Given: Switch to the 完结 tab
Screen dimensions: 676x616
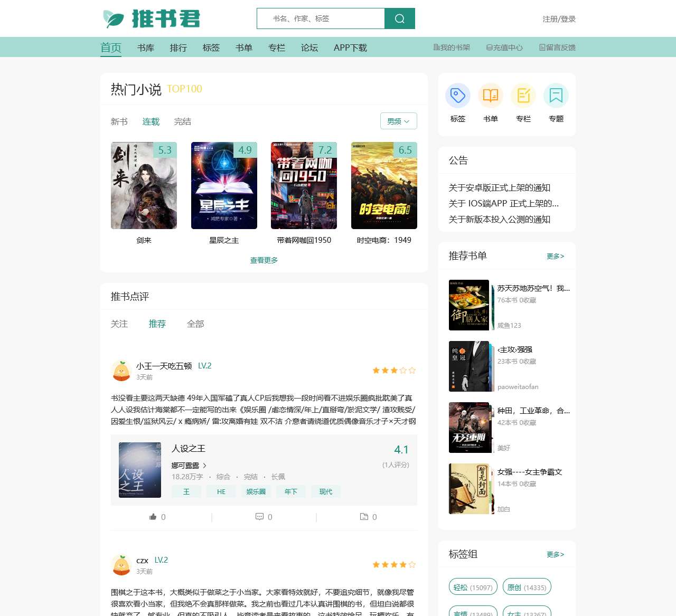Looking at the screenshot, I should 183,121.
